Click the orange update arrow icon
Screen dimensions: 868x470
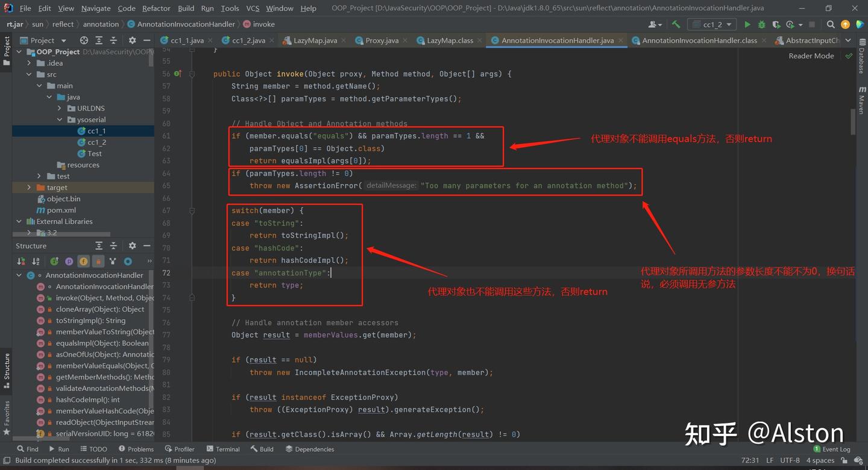845,25
